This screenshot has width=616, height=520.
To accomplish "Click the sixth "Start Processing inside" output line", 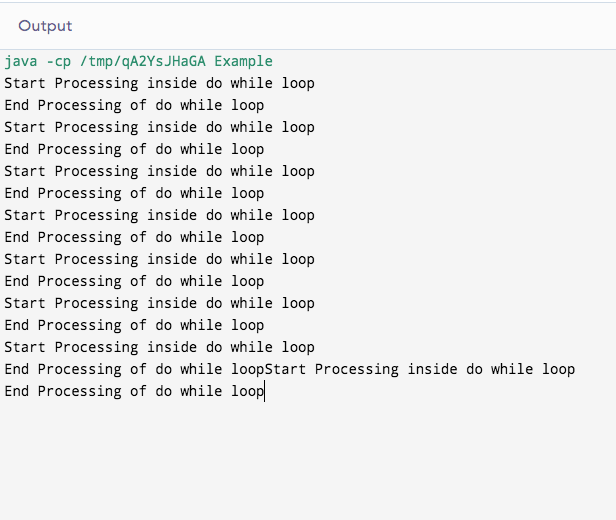I will 159,303.
